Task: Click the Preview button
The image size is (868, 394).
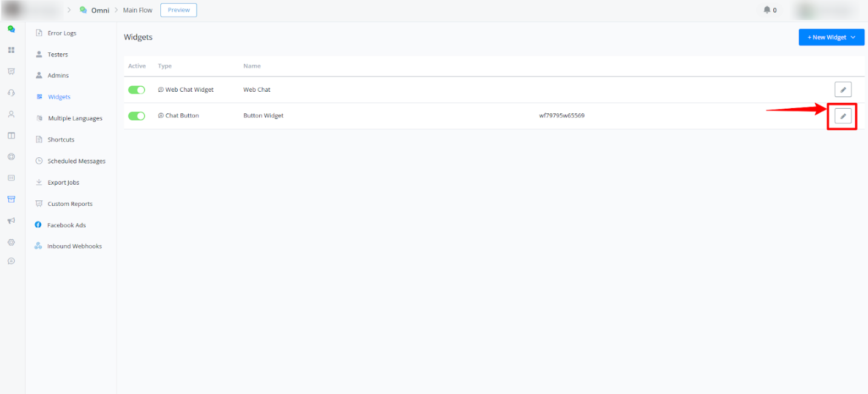Action: click(x=178, y=10)
